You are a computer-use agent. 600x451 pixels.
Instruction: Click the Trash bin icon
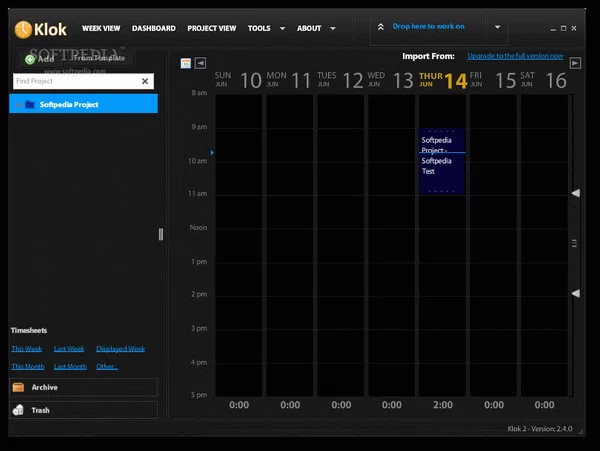(x=18, y=410)
